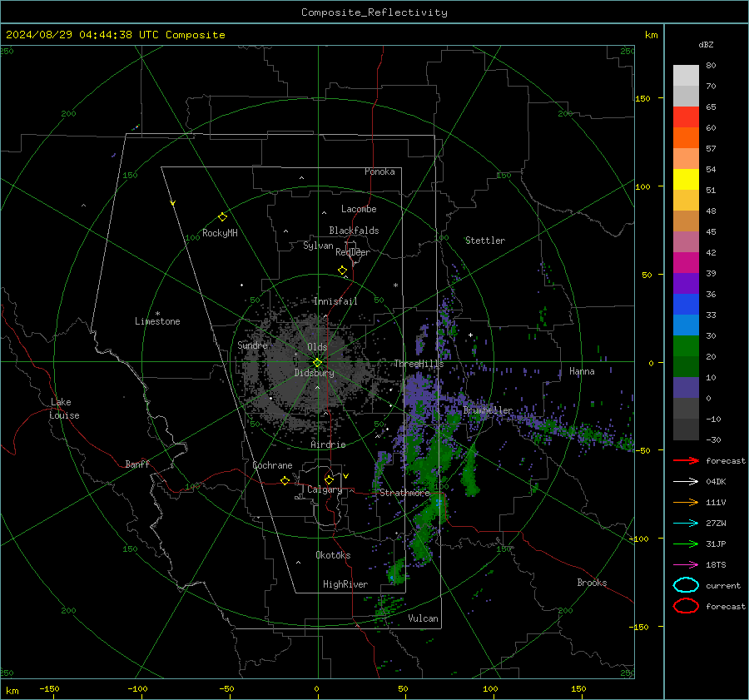749x700 pixels.
Task: Click the cyan current ellipse icon
Action: [x=686, y=585]
